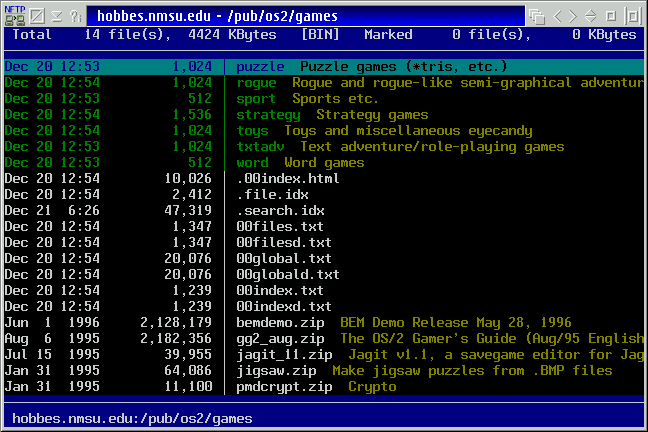Click the diagonal slash box title bar button
The image size is (648, 432).
coord(36,15)
